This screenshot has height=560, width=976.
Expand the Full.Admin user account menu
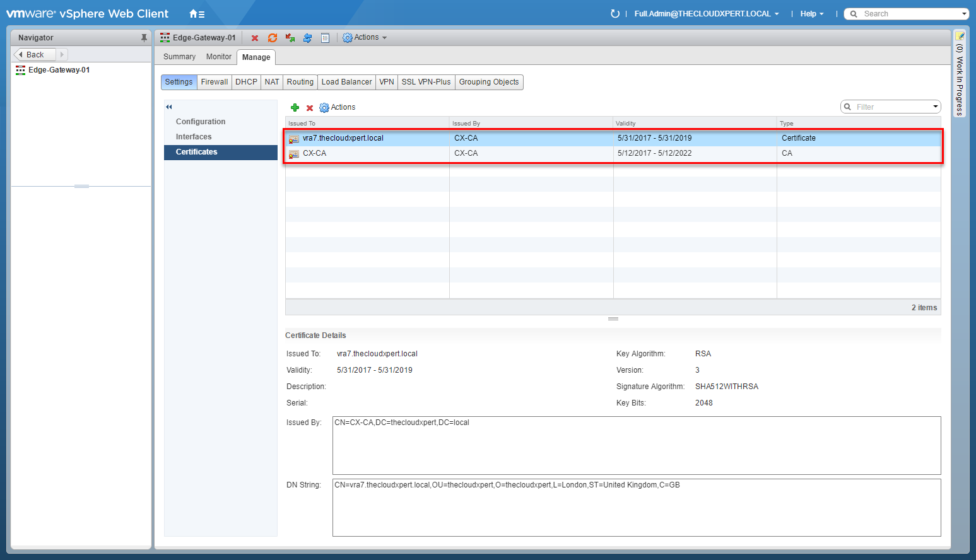(x=706, y=14)
